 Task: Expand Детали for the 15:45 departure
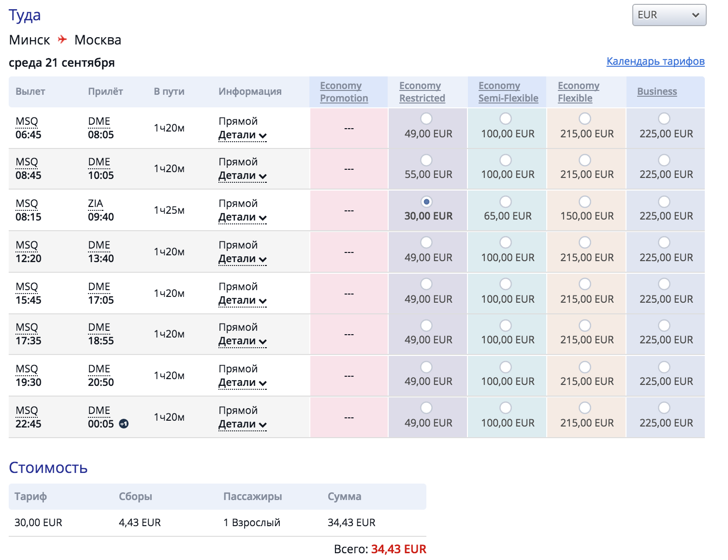[242, 300]
